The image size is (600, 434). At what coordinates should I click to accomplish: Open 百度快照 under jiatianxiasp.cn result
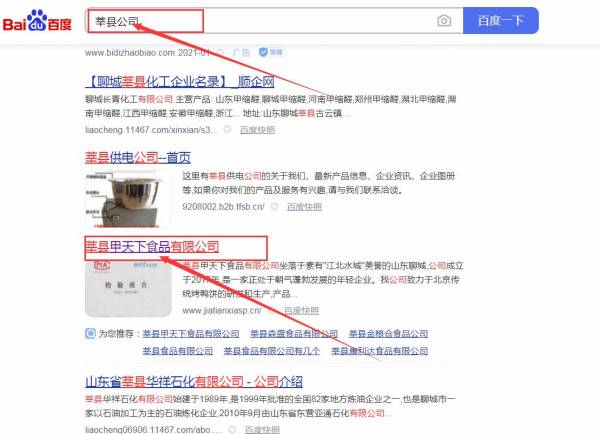pos(302,310)
